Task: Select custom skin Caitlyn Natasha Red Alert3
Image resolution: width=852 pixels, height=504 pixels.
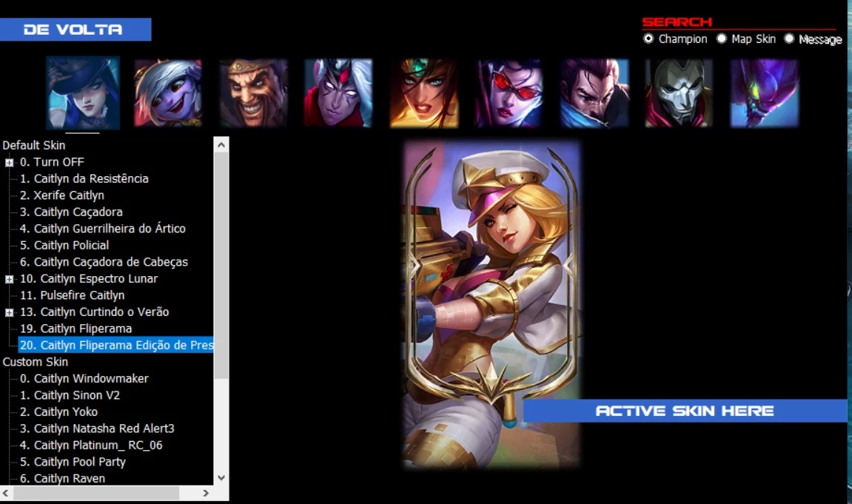Action: click(97, 429)
